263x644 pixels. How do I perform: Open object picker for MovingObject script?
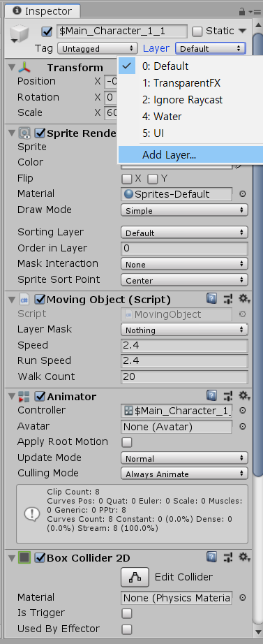[243, 314]
